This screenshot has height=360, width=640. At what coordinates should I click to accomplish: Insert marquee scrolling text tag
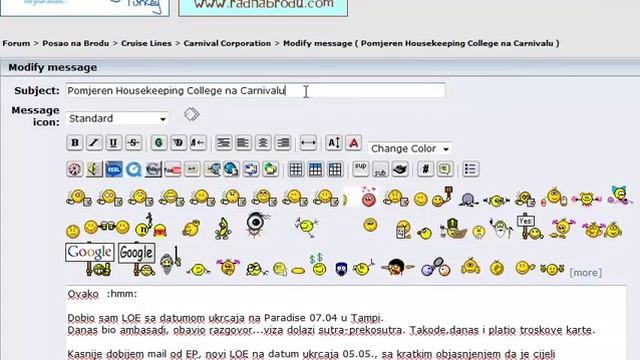click(198, 143)
